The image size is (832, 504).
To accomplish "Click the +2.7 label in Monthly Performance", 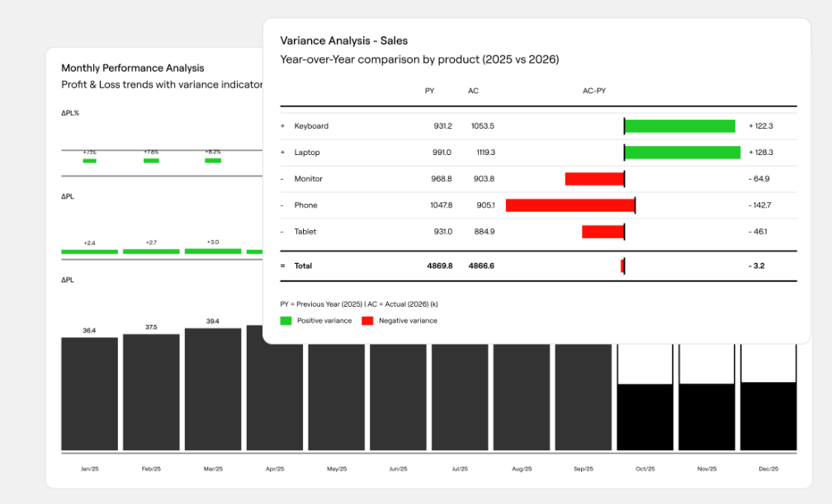I will pos(151,243).
